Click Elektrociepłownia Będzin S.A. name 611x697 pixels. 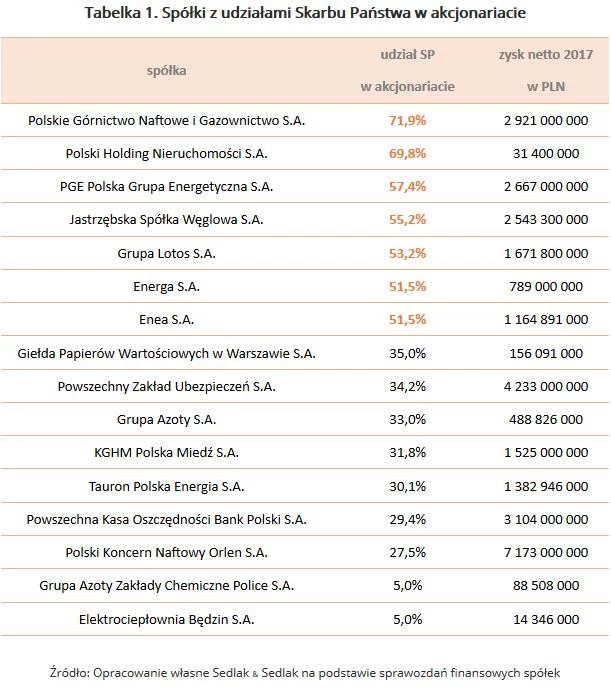[x=166, y=620]
